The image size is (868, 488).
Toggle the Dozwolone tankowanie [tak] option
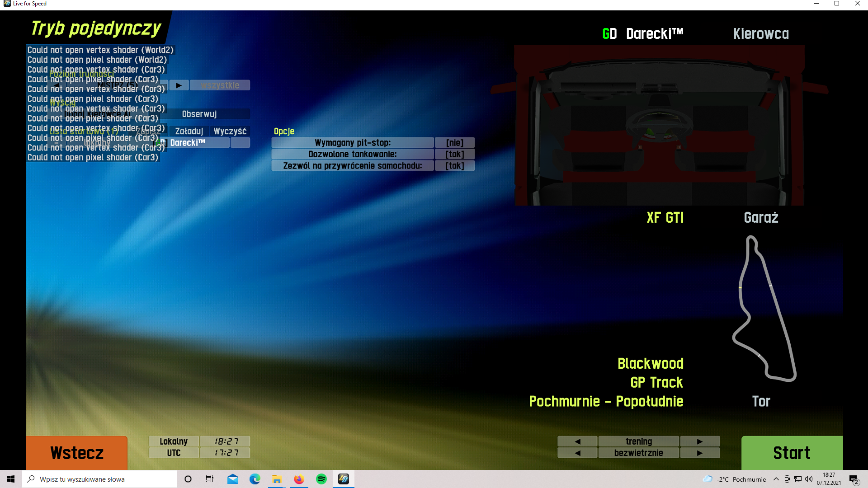[x=454, y=154]
